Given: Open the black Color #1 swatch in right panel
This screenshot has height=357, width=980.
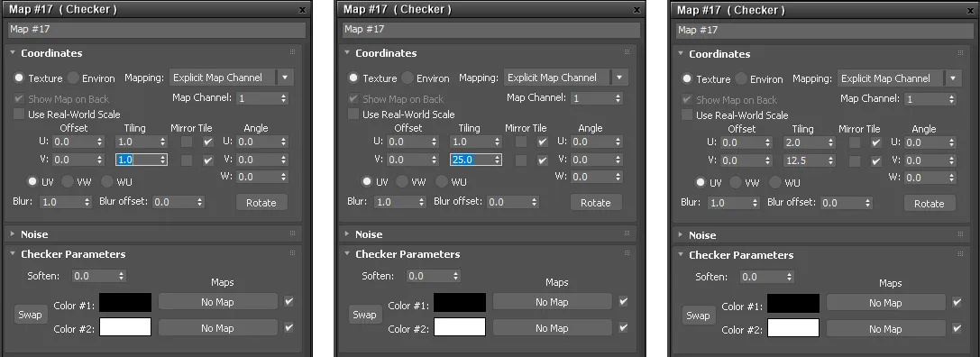Looking at the screenshot, I should [x=793, y=303].
